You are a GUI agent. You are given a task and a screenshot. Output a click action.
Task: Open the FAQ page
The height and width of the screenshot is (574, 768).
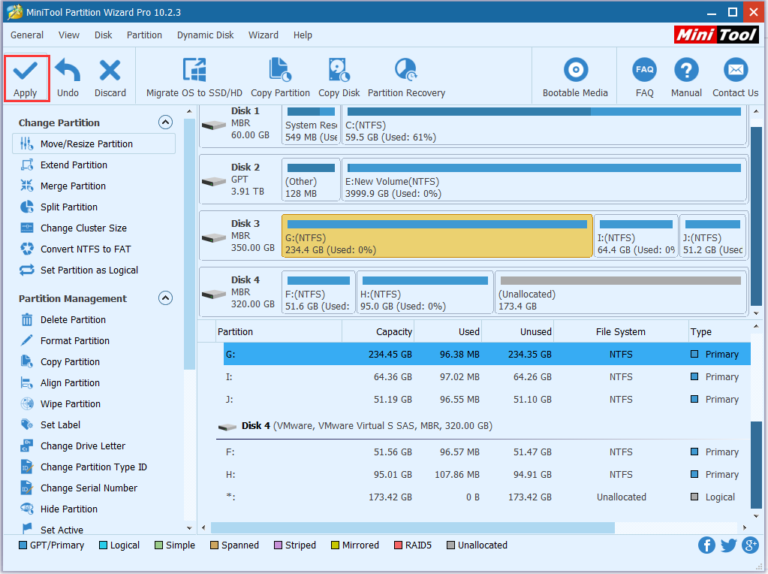point(645,78)
